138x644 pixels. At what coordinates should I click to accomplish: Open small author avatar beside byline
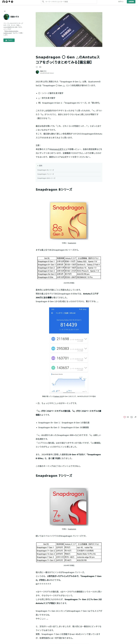coord(37,72)
